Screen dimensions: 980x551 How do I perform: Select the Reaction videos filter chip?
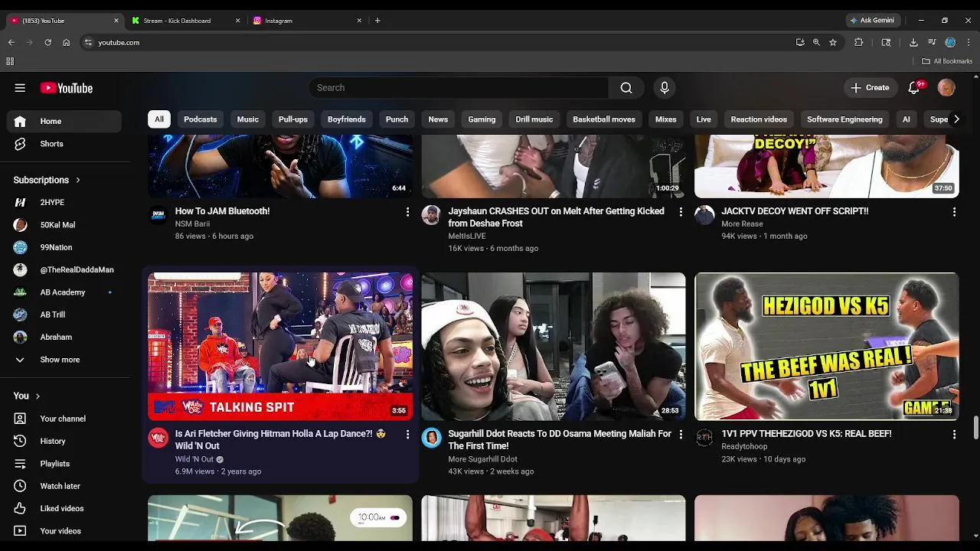(759, 119)
